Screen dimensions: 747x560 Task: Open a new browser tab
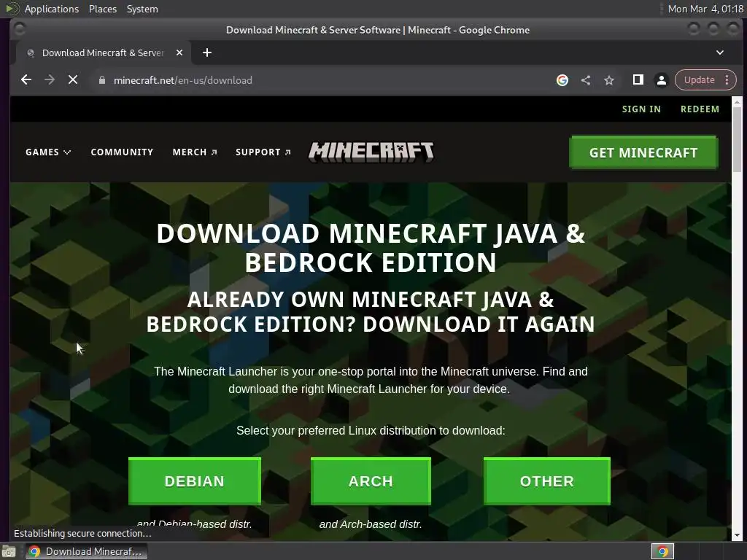coord(206,52)
